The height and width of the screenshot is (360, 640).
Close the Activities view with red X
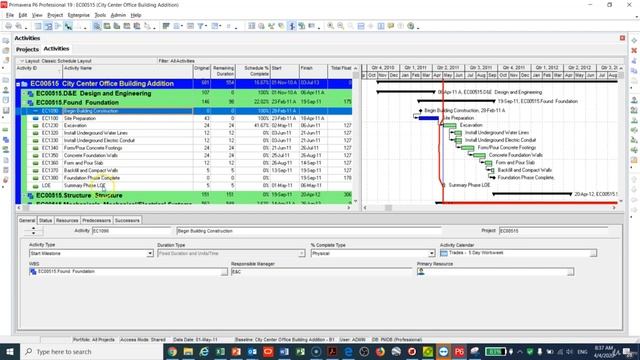(x=622, y=38)
